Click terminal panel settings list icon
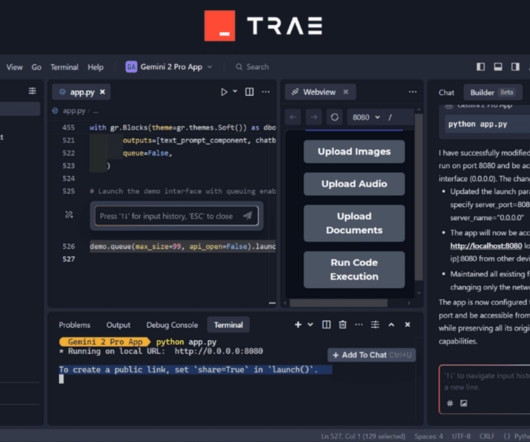The width and height of the screenshot is (530, 442). 375,325
